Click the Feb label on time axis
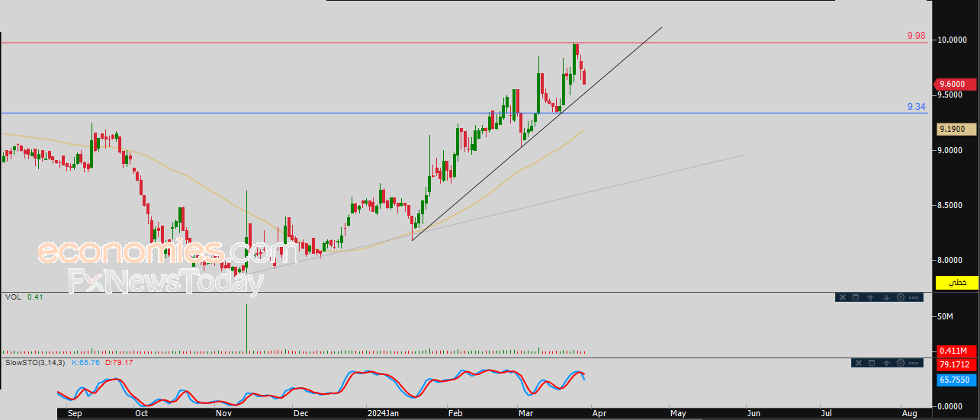Screen dimensions: 980x420 coord(455,413)
